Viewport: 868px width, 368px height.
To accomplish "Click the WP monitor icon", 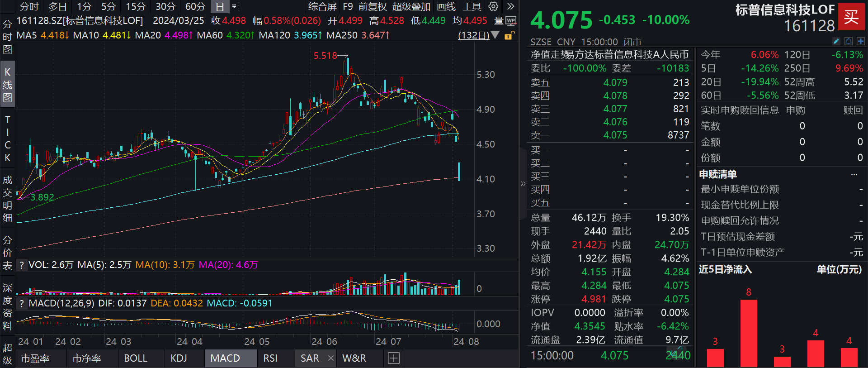I will (511, 21).
